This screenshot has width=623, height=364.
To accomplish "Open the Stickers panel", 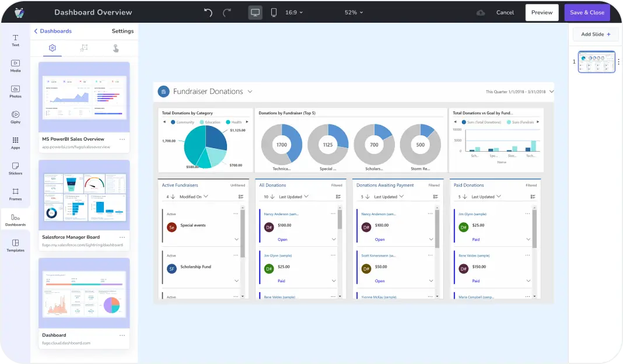I will (x=16, y=169).
